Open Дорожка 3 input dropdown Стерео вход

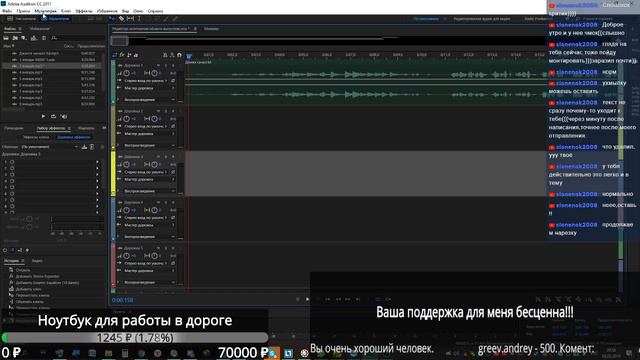pyautogui.click(x=146, y=172)
